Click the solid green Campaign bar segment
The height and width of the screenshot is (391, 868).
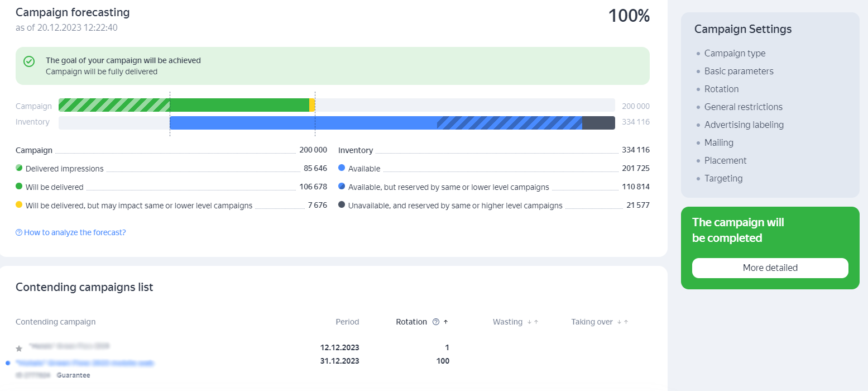(x=239, y=105)
